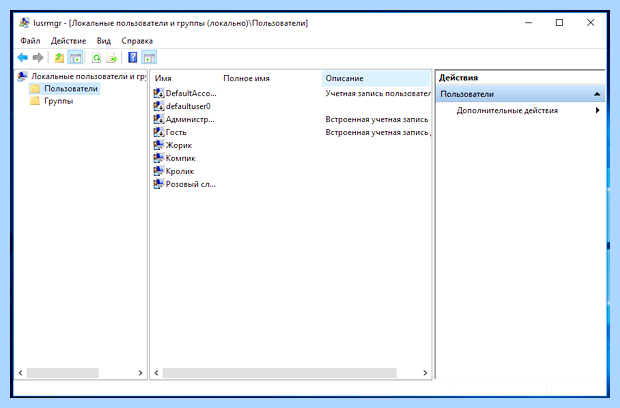Screen dimensions: 620x408
Task: Click tree pane scrollbar left arrow
Action: pyautogui.click(x=21, y=373)
